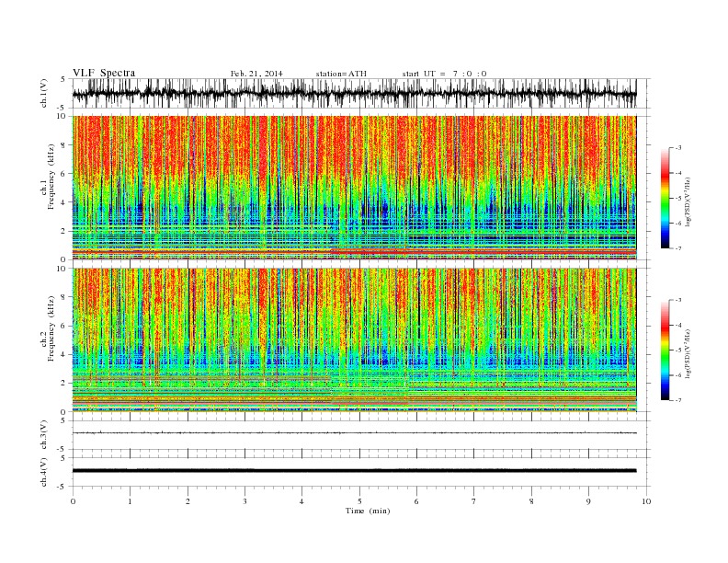
Task: Click time axis tick label '7'
Action: tap(474, 501)
